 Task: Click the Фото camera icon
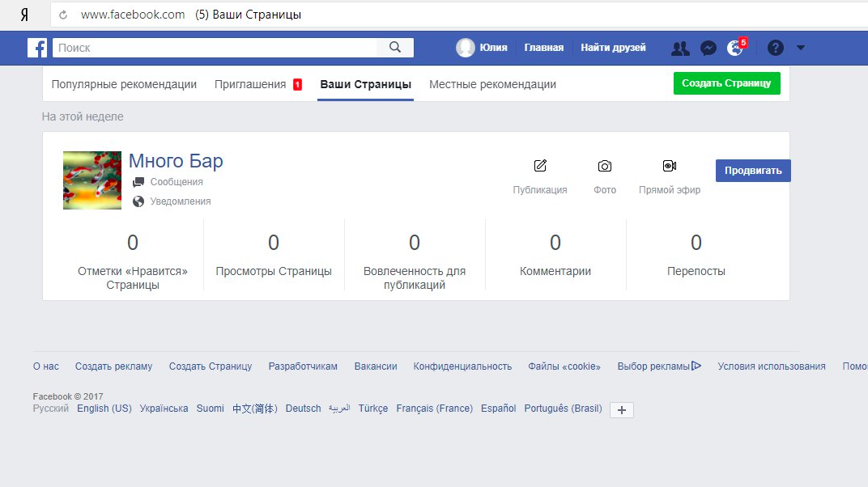605,166
